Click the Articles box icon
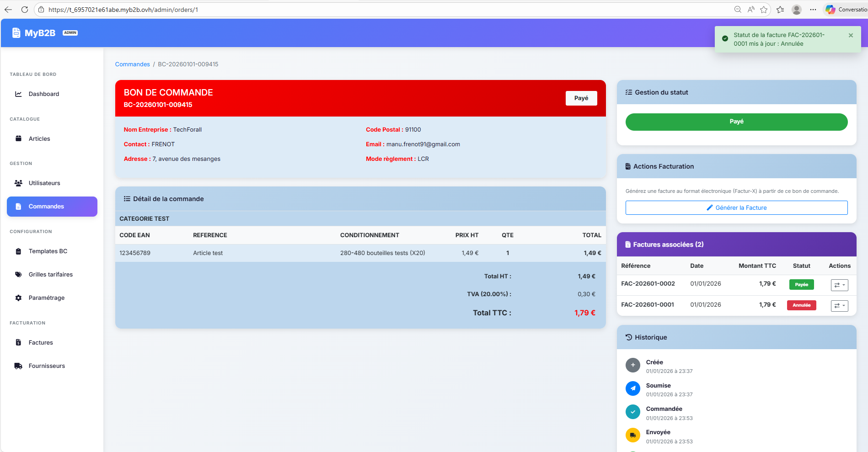The height and width of the screenshot is (452, 868). [18, 138]
